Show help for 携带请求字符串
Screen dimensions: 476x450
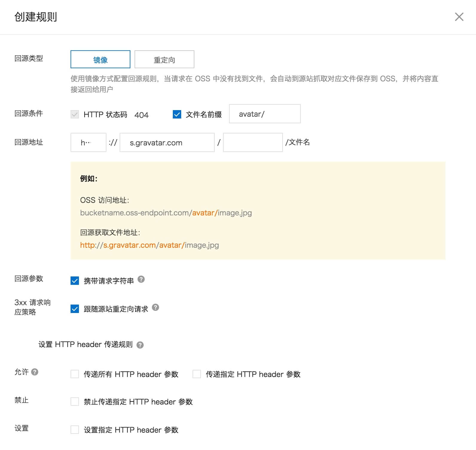(141, 279)
